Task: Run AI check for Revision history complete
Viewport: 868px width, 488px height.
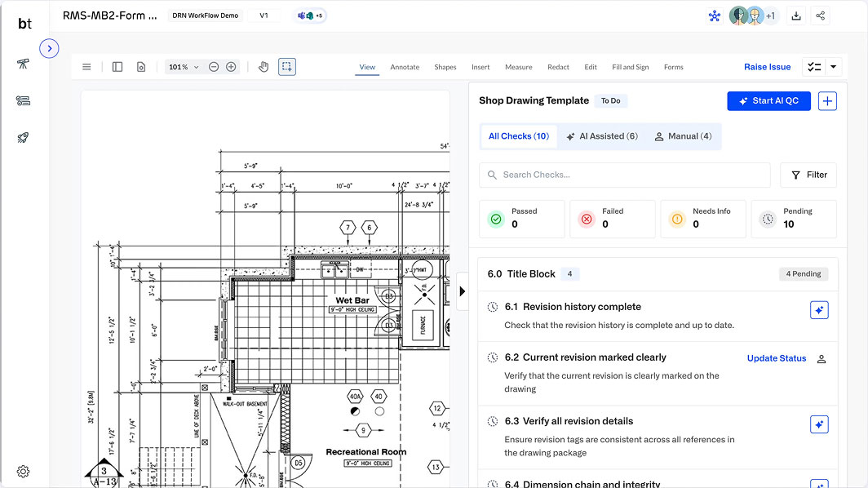Action: (x=820, y=310)
